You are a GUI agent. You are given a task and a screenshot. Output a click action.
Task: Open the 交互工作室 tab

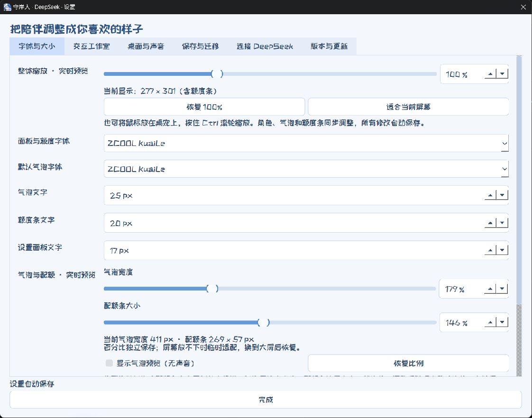[91, 46]
